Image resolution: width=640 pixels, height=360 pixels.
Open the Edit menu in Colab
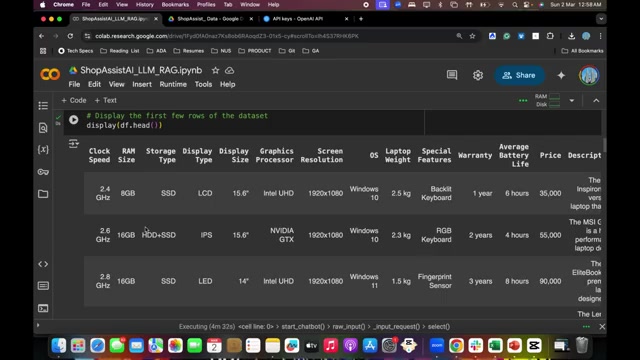click(94, 84)
